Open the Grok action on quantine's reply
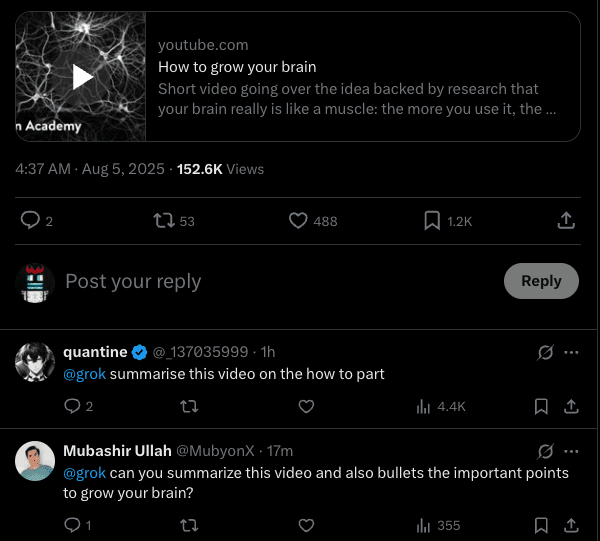 pos(546,352)
